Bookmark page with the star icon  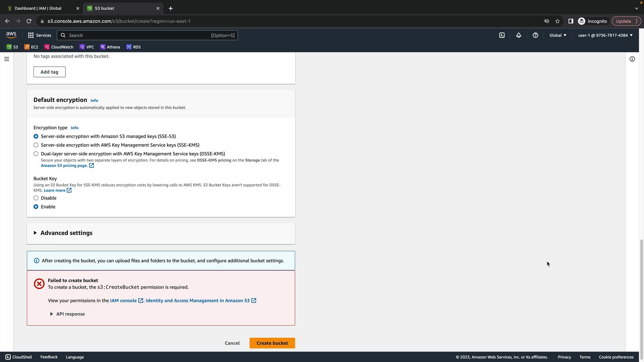[557, 21]
